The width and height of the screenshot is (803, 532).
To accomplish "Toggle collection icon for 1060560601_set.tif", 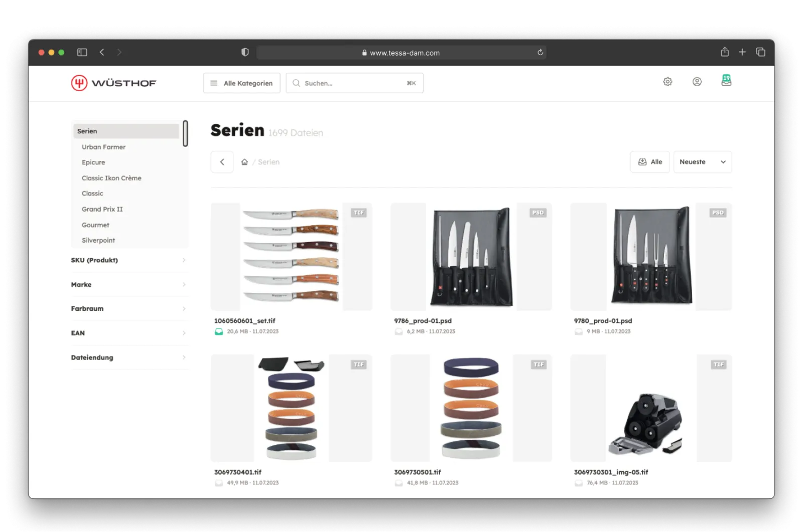I will tap(219, 331).
